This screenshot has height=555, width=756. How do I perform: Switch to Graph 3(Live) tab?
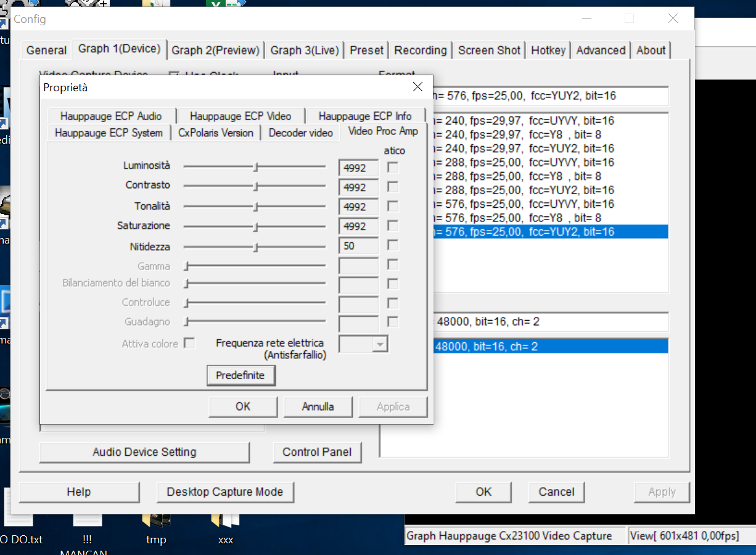pos(305,51)
